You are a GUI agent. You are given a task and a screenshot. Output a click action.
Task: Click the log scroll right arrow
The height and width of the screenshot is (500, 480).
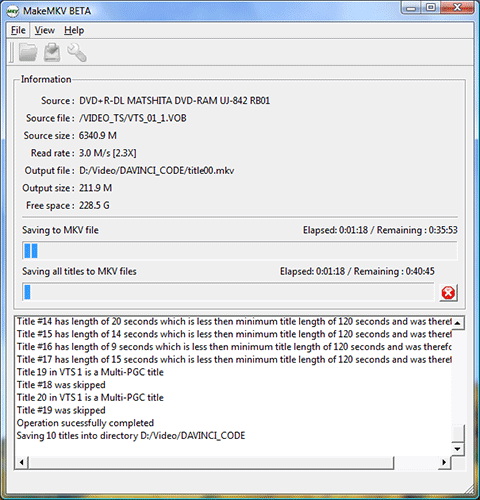click(x=444, y=462)
